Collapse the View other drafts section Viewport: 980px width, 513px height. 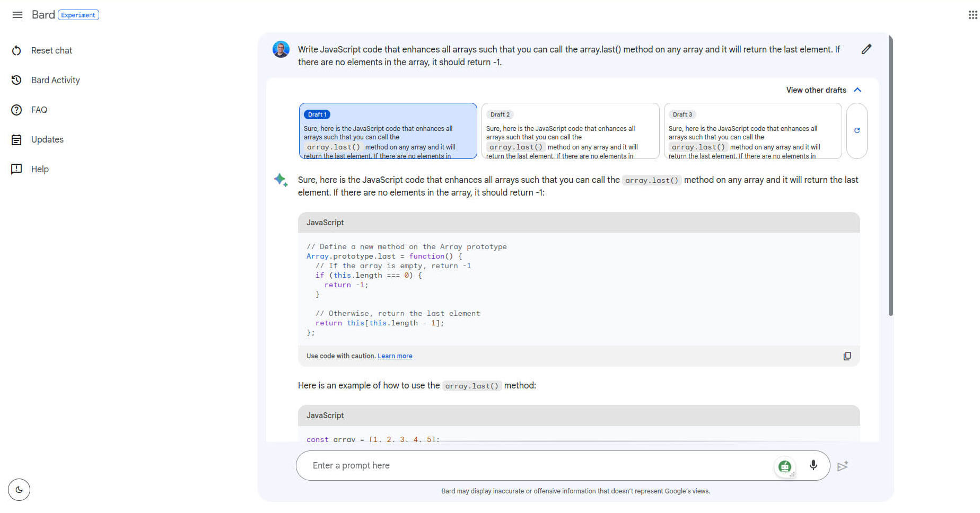coord(824,90)
